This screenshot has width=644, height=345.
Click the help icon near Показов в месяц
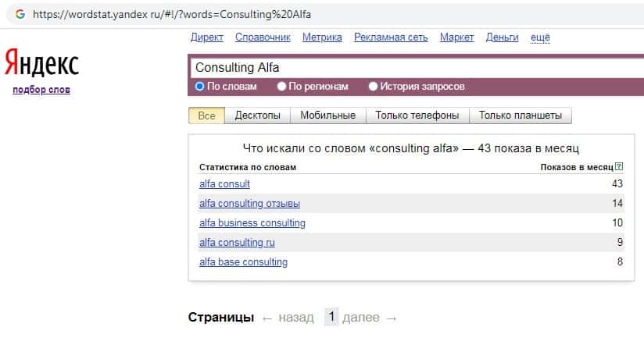click(x=620, y=166)
